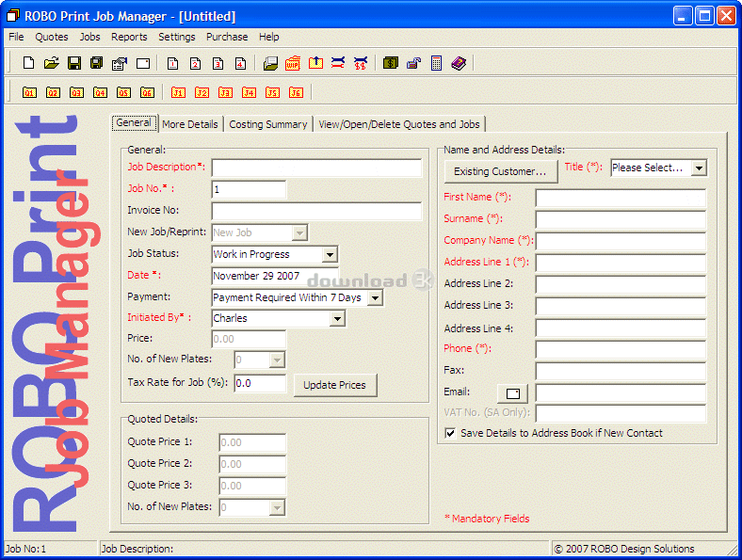Screen dimensions: 742x560
Task: Switch to the More Details tab
Action: pos(190,124)
